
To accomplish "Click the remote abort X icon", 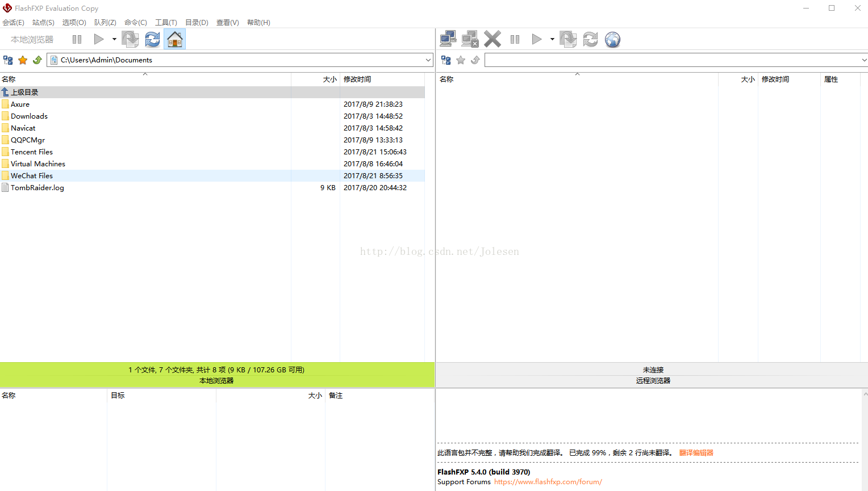I will [493, 39].
